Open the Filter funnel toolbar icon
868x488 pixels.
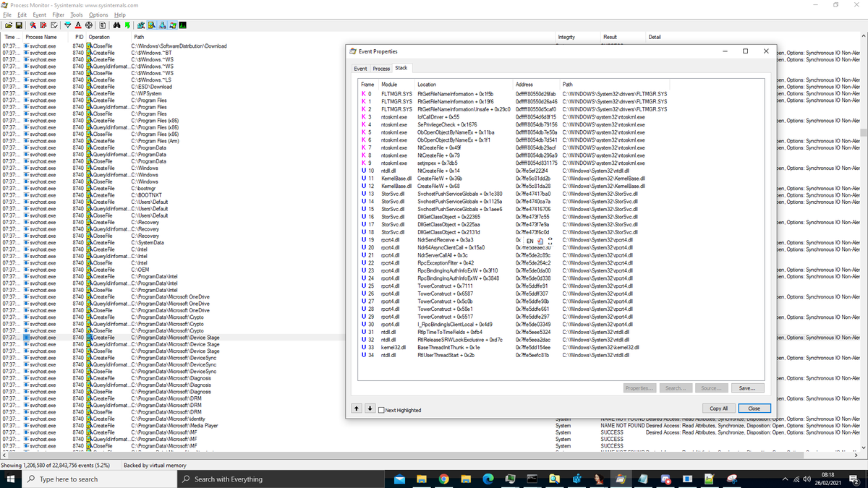(x=67, y=25)
